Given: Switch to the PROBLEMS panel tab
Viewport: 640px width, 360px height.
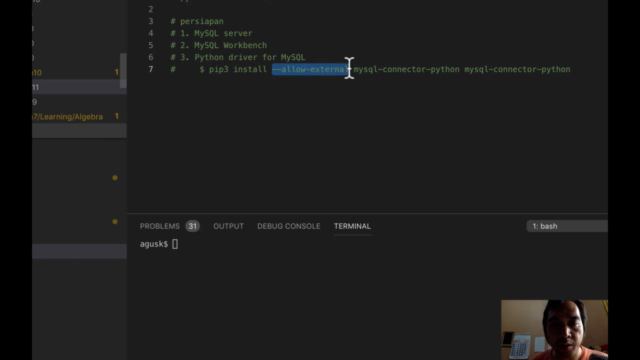Looking at the screenshot, I should click(160, 226).
